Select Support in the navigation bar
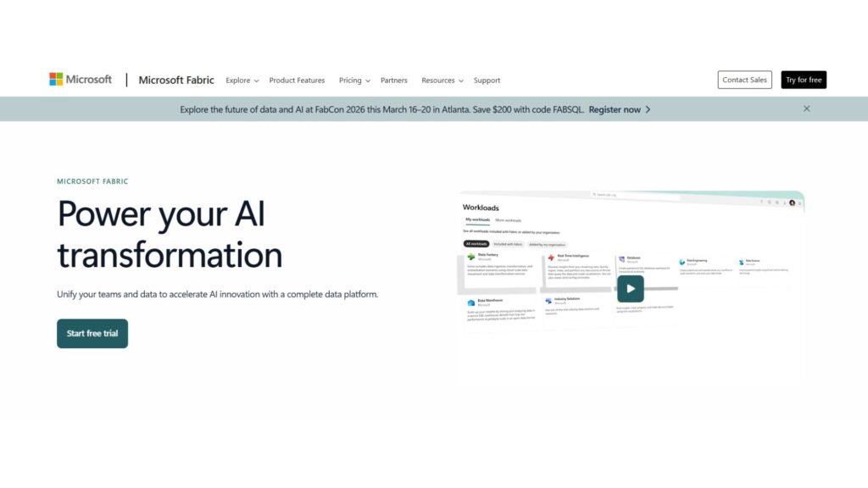Image resolution: width=868 pixels, height=488 pixels. (x=487, y=80)
